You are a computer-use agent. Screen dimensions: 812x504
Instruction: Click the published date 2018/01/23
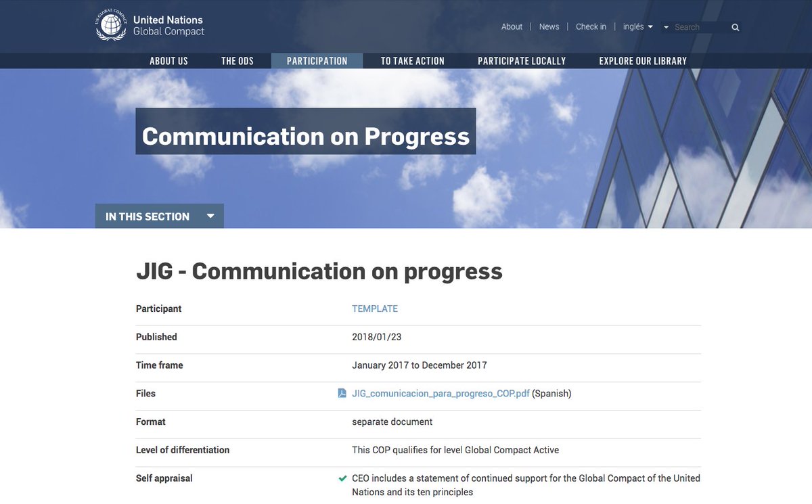[x=377, y=337]
